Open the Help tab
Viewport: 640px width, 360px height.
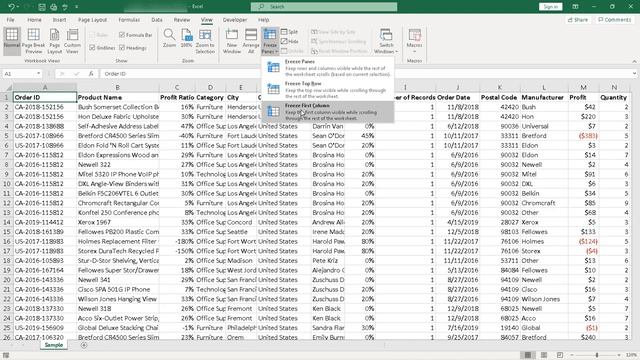[x=263, y=20]
